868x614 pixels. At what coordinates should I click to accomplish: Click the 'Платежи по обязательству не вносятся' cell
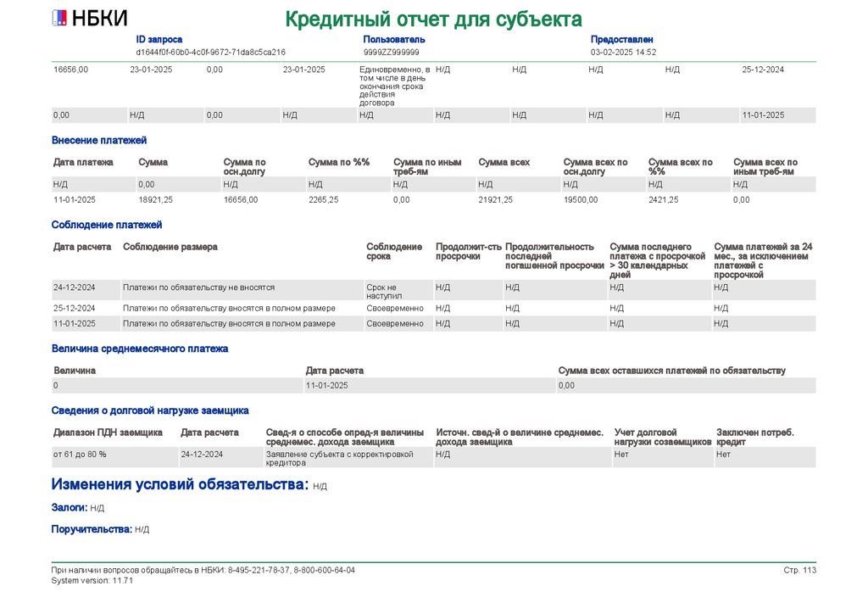point(198,287)
